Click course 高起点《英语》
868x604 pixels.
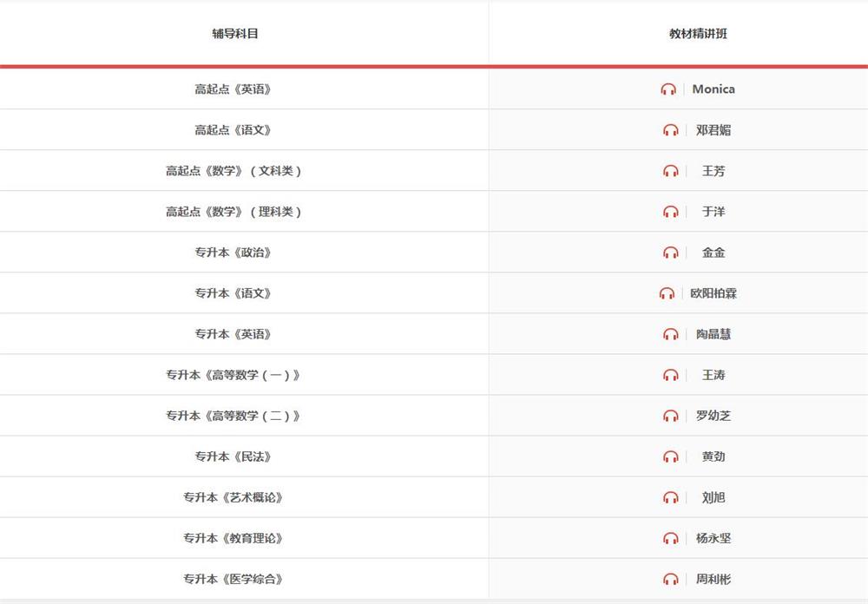pos(233,89)
